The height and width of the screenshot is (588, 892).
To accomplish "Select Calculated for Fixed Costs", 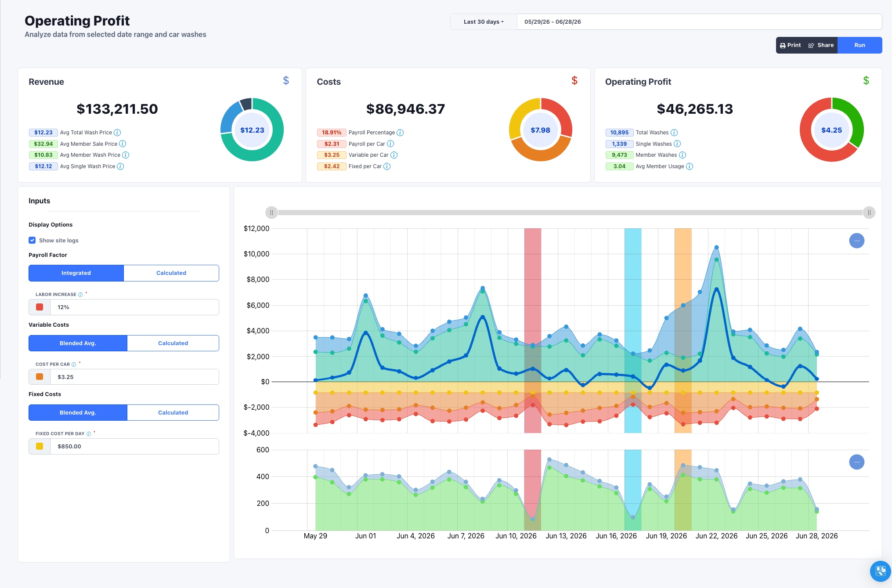I will [x=173, y=413].
